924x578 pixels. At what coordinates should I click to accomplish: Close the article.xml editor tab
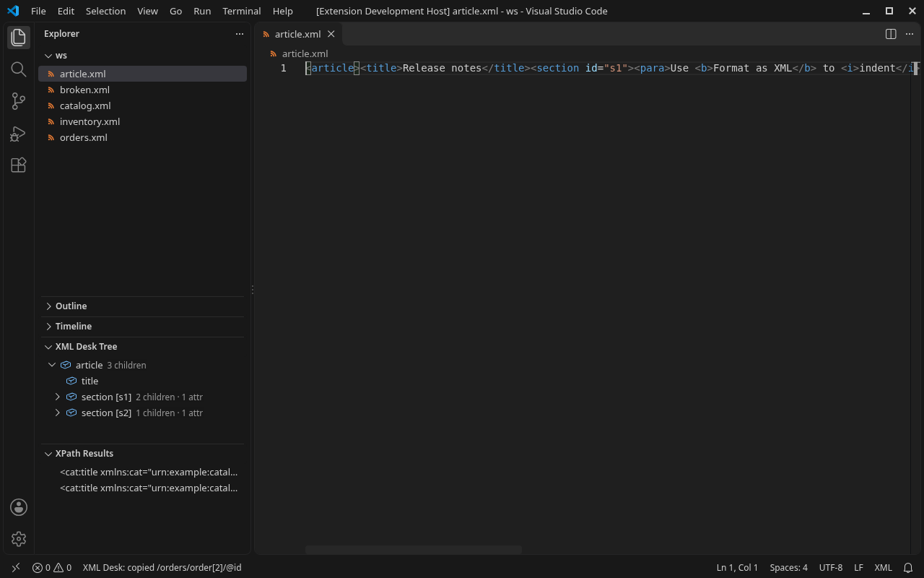click(x=331, y=34)
